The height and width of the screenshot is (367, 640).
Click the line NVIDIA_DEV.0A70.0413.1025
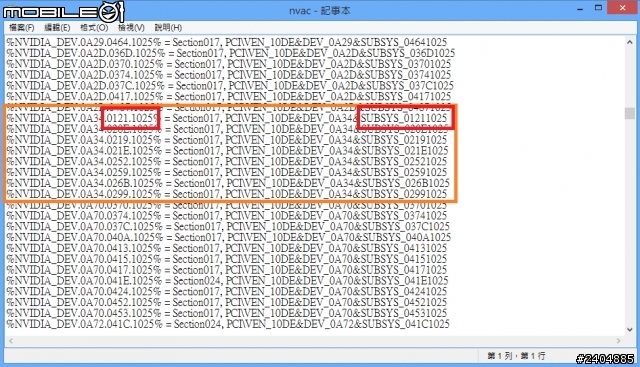pos(227,248)
